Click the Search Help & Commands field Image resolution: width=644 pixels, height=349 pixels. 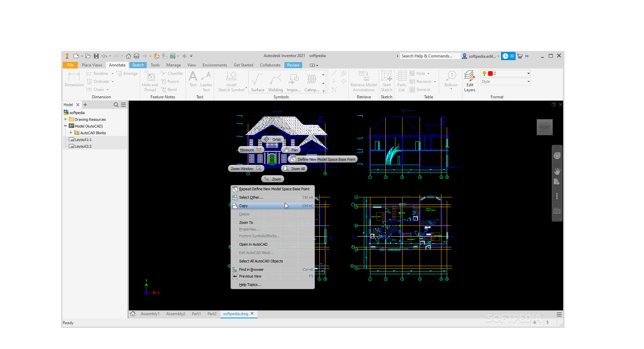click(429, 56)
